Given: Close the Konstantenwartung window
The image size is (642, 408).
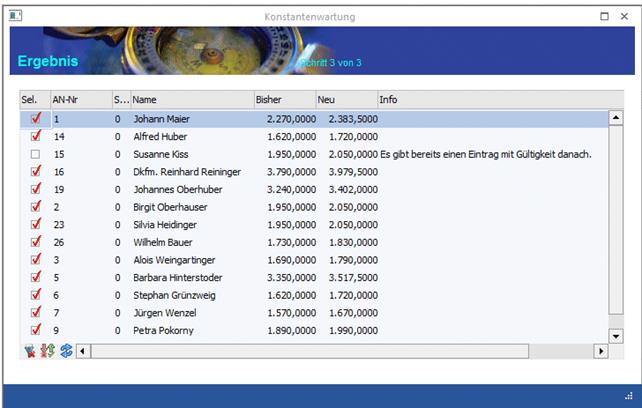Looking at the screenshot, I should click(626, 17).
